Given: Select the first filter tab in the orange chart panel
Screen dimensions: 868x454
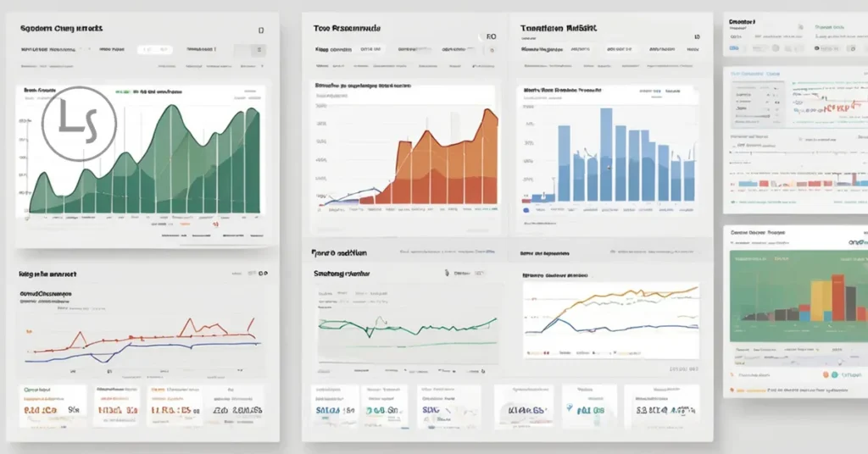Looking at the screenshot, I should 333,49.
